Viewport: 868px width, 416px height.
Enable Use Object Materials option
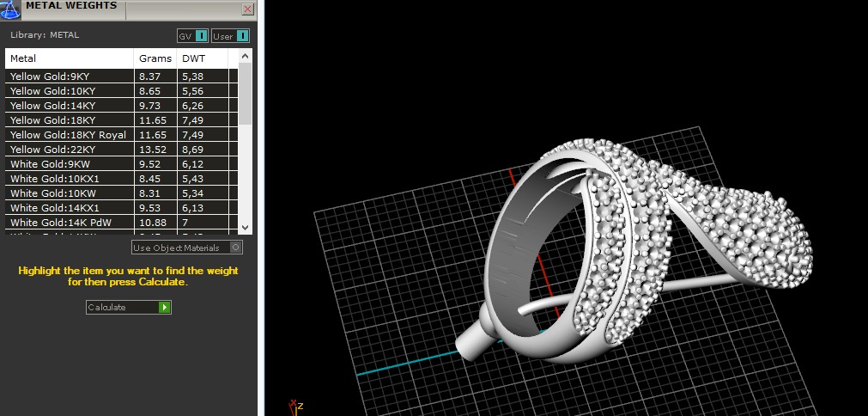click(187, 248)
